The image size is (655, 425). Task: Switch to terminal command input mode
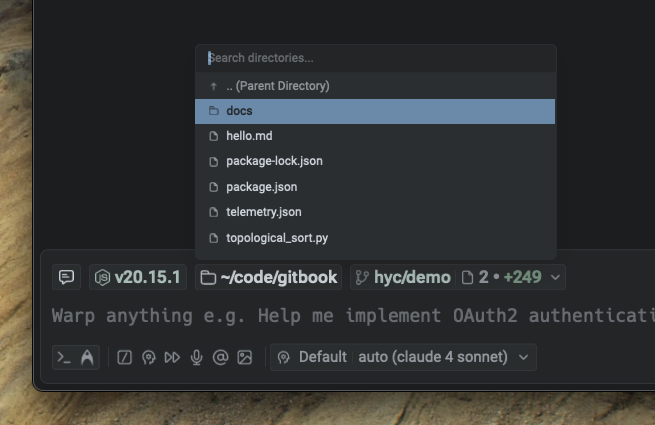click(x=64, y=357)
